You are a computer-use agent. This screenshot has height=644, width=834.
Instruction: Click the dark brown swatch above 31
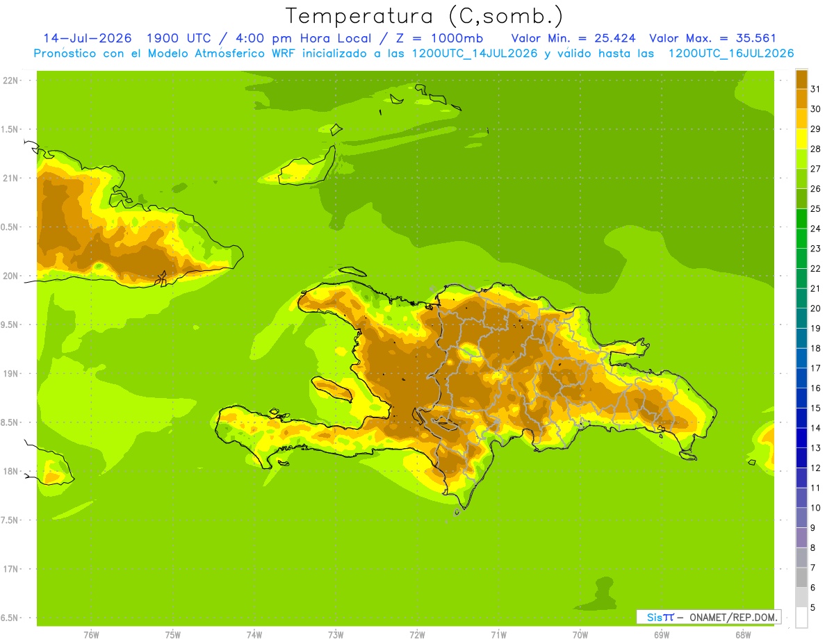click(801, 79)
